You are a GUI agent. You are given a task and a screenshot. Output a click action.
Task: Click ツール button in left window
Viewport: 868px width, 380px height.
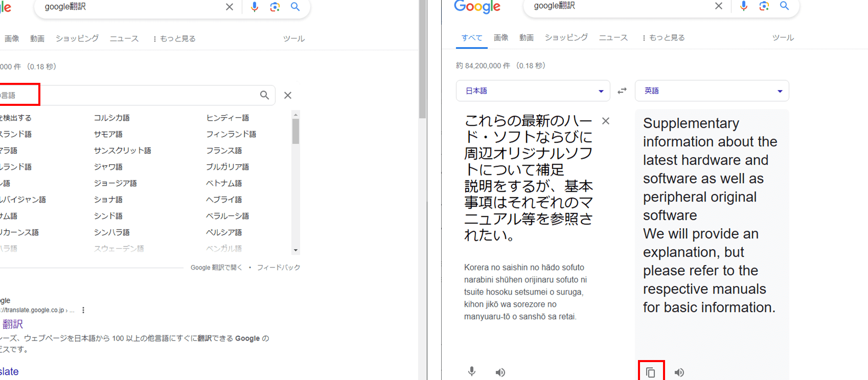click(x=294, y=38)
